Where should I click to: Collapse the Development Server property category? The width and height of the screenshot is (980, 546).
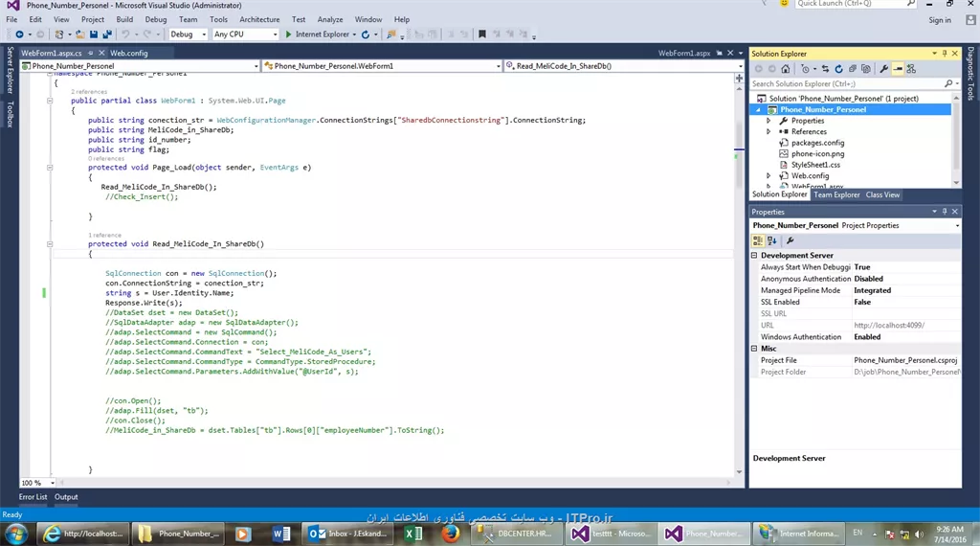[x=754, y=255]
